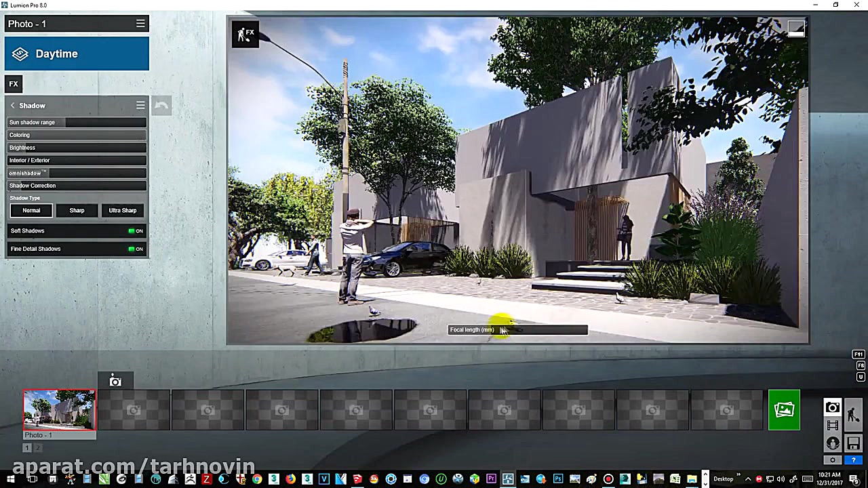Click the Shadow Correction slider
This screenshot has height=488, width=868.
(x=77, y=186)
